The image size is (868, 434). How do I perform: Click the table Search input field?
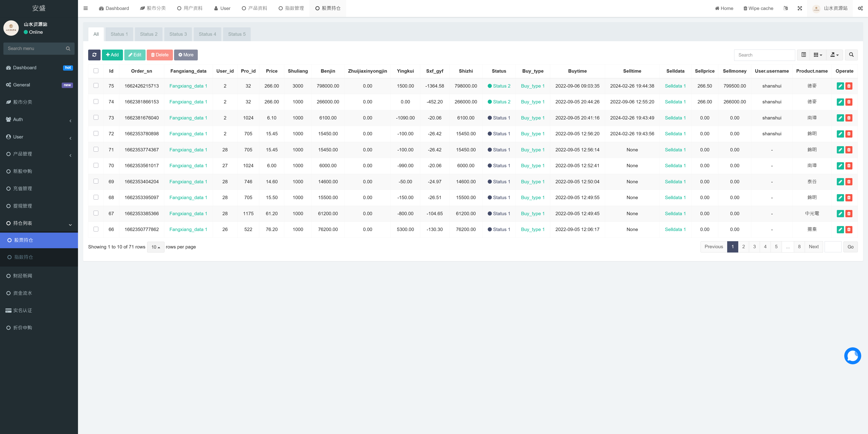[x=764, y=55]
